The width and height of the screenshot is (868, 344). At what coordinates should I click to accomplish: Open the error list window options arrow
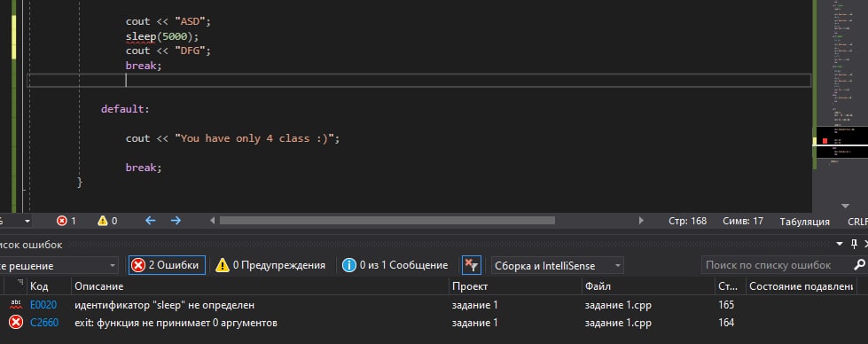pyautogui.click(x=841, y=245)
